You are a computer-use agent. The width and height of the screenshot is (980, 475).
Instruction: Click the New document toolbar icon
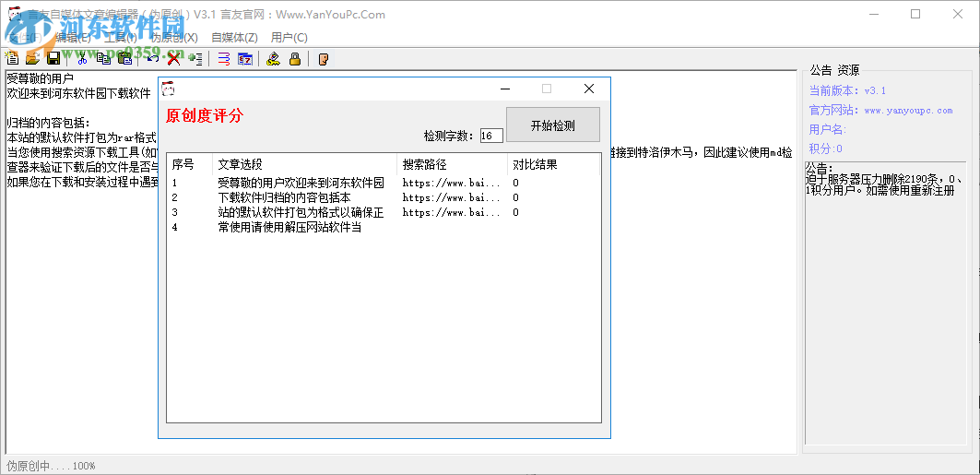coord(13,59)
